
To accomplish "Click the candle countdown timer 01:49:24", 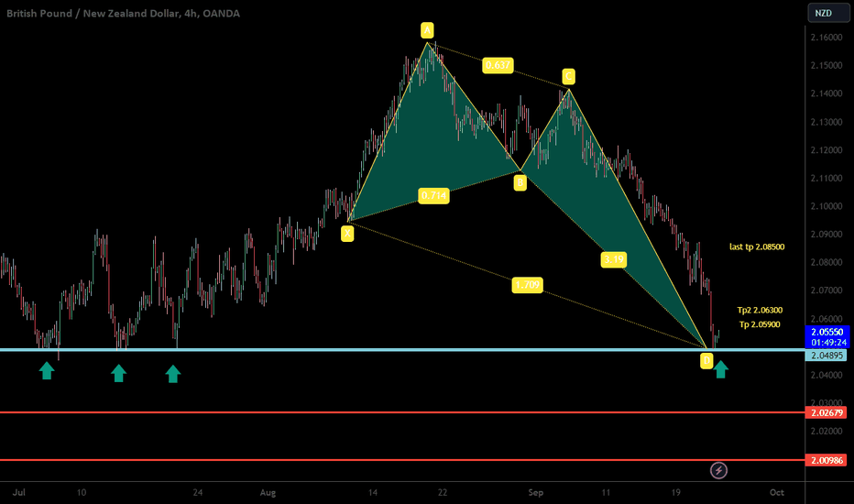I will point(828,343).
